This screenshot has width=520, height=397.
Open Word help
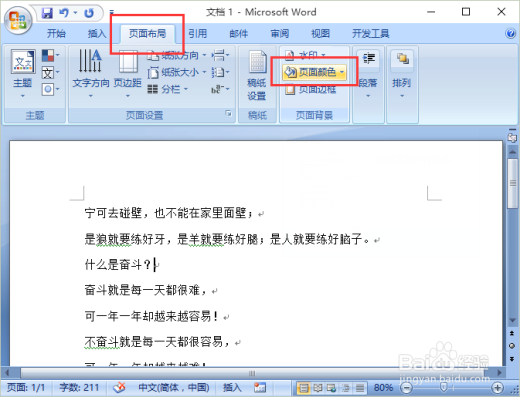tap(510, 34)
